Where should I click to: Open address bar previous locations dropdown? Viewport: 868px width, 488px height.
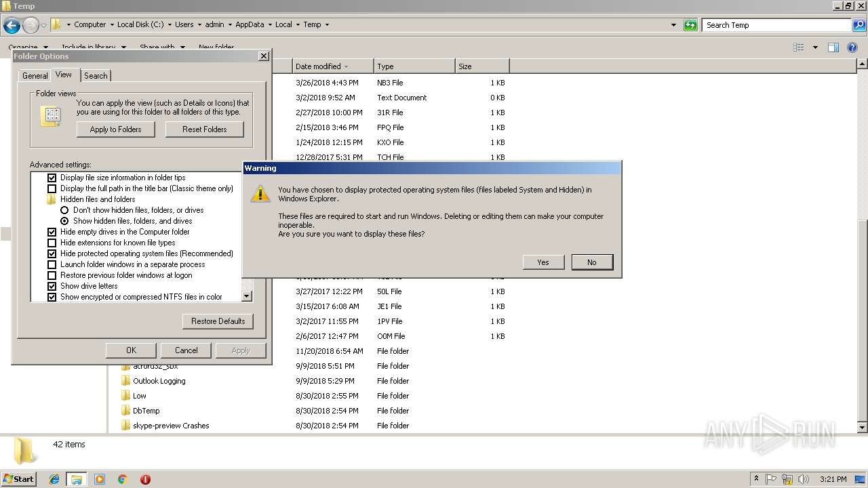pyautogui.click(x=673, y=25)
